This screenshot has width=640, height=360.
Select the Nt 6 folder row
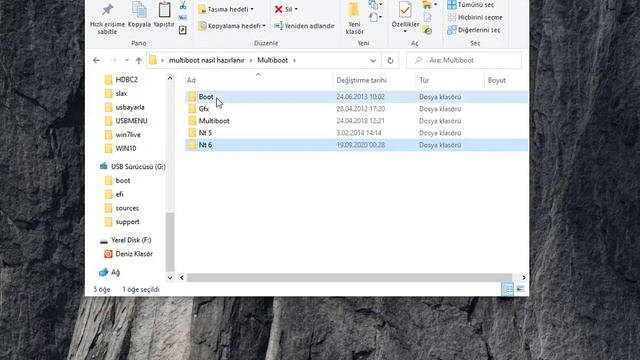[x=356, y=145]
